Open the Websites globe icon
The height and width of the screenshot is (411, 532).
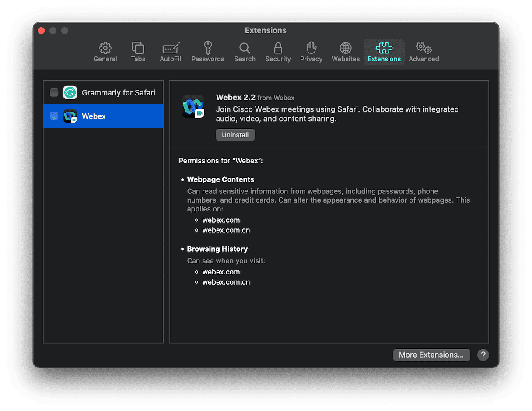point(346,48)
